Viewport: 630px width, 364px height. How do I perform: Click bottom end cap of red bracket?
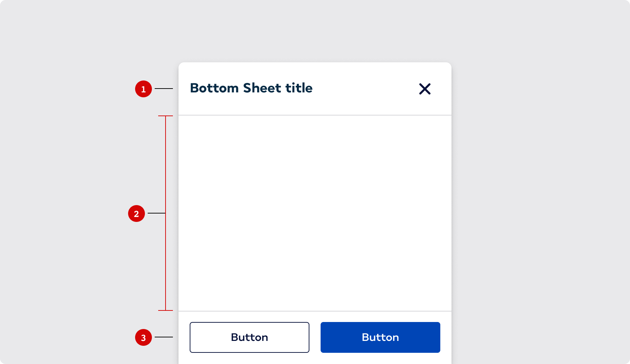[166, 310]
